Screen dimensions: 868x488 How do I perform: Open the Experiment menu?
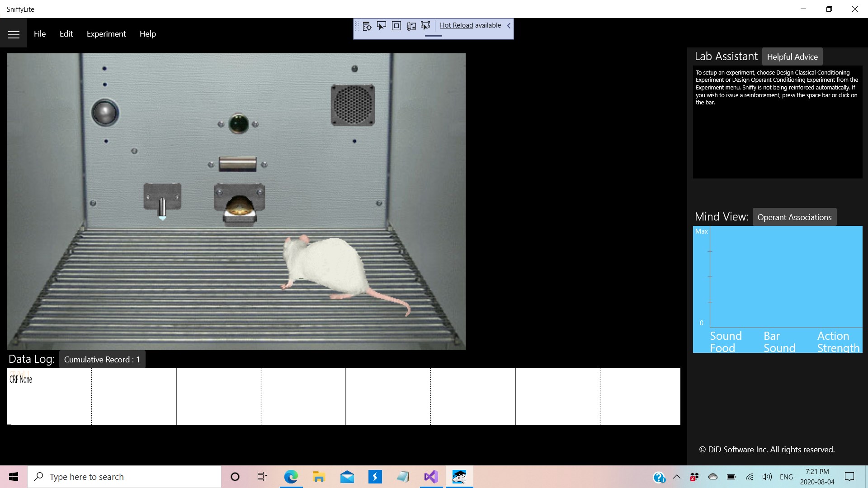(x=106, y=34)
